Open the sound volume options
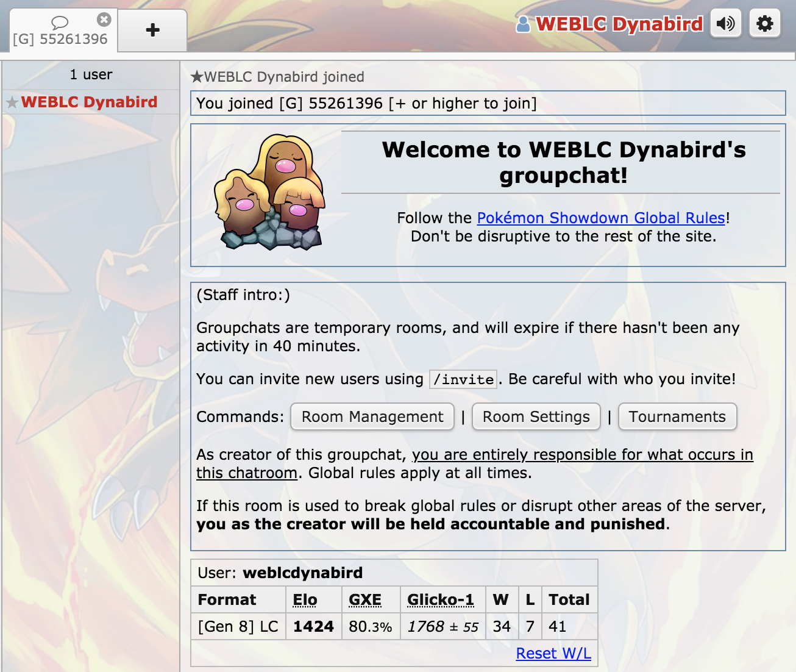Screen dimensions: 796x672 click(726, 24)
